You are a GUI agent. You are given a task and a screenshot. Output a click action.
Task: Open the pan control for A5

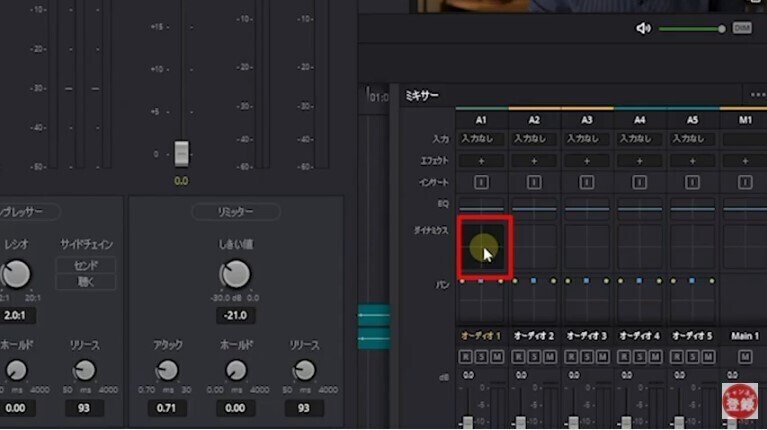[693, 300]
